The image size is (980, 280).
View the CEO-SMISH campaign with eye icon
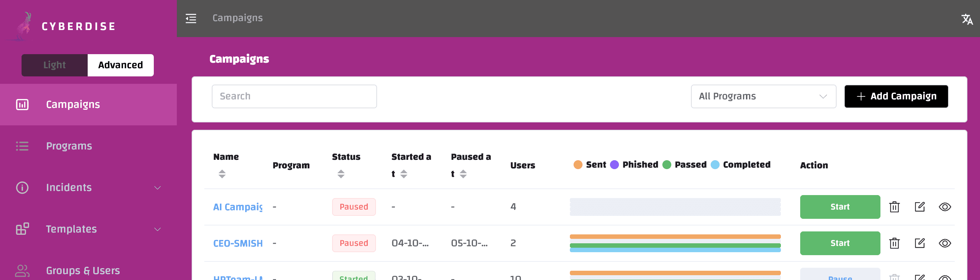click(x=945, y=243)
